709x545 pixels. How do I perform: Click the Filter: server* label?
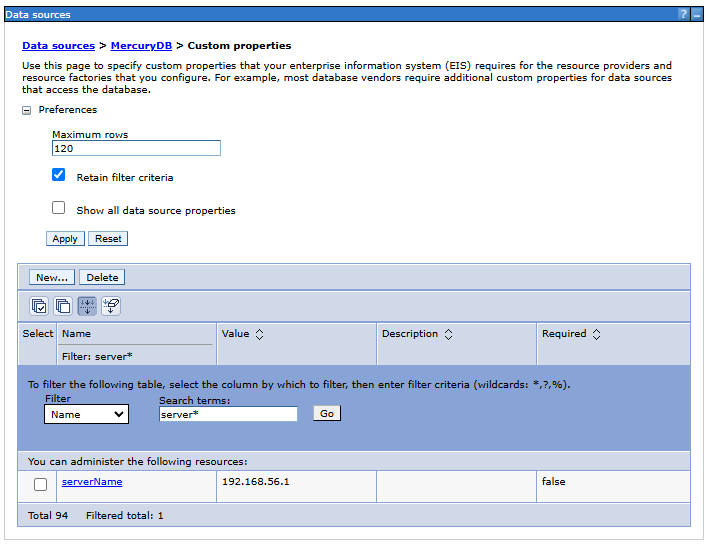(97, 357)
